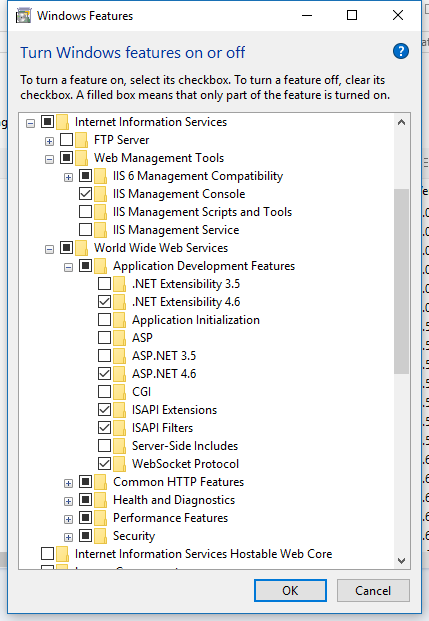Check IIS Management Service checkbox

pos(86,229)
